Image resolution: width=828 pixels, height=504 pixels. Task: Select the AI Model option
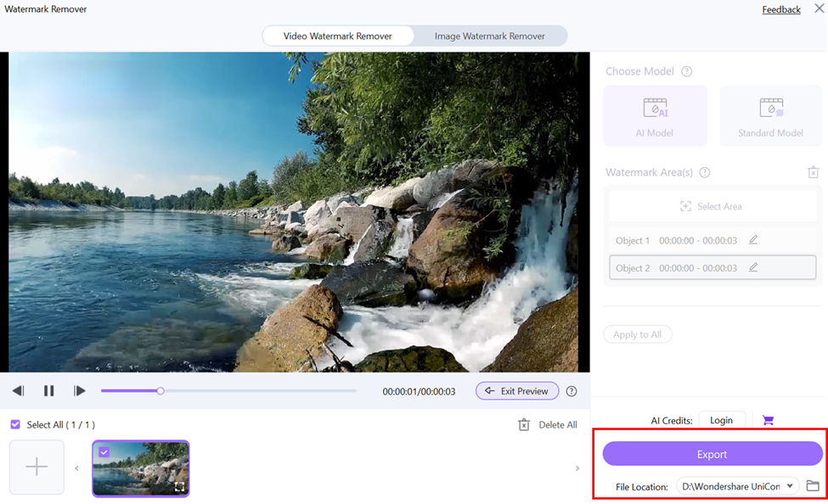click(x=655, y=116)
